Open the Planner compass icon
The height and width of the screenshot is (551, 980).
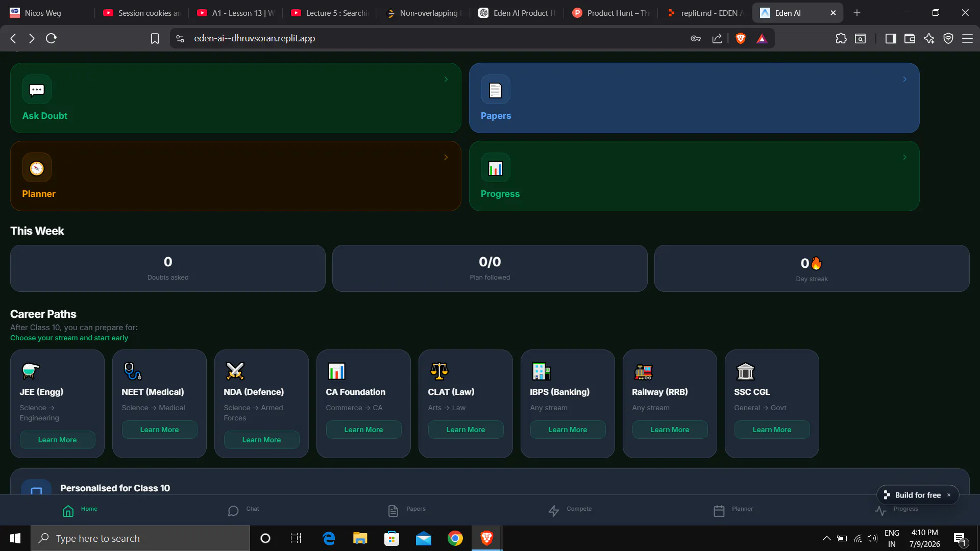pyautogui.click(x=37, y=168)
